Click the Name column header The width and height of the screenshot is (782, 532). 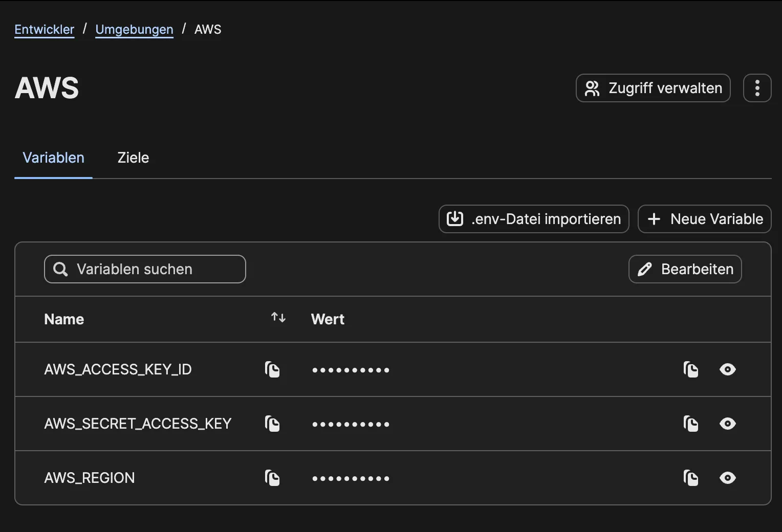(x=64, y=319)
